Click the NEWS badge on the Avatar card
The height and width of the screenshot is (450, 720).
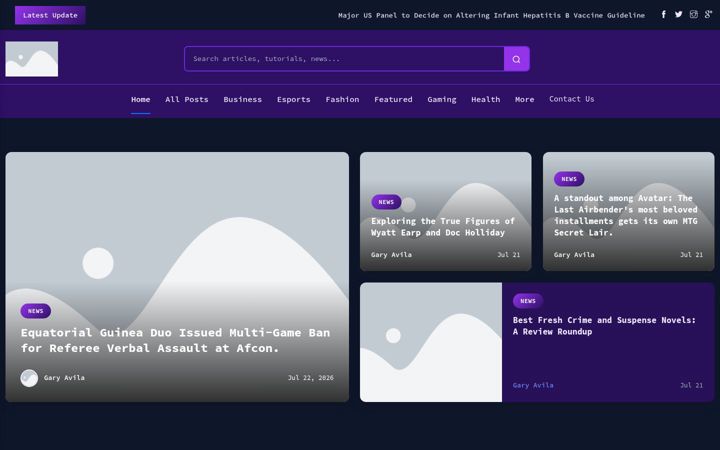tap(569, 179)
